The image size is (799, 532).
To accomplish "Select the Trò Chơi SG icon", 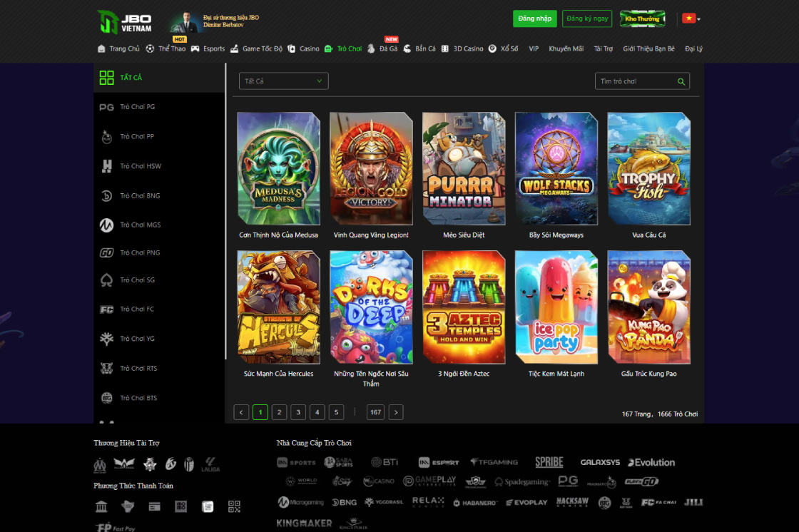I will pos(106,280).
